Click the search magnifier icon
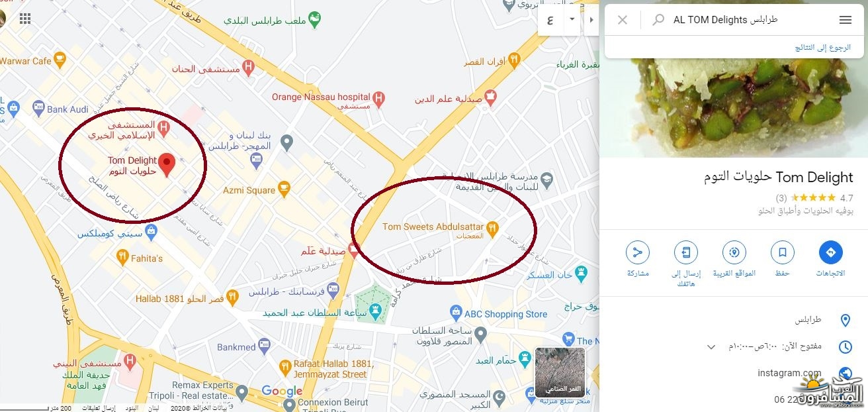Image resolution: width=868 pixels, height=412 pixels. tap(658, 20)
